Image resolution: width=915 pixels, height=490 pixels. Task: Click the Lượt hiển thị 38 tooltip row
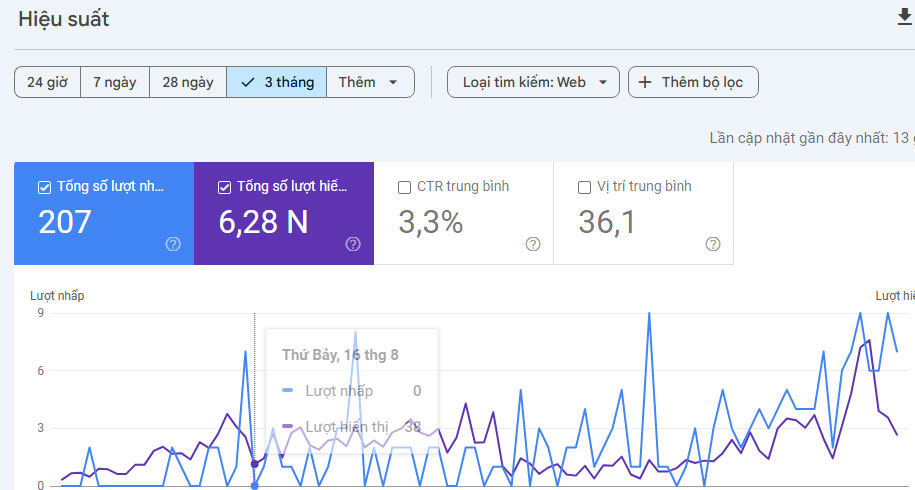pyautogui.click(x=352, y=427)
